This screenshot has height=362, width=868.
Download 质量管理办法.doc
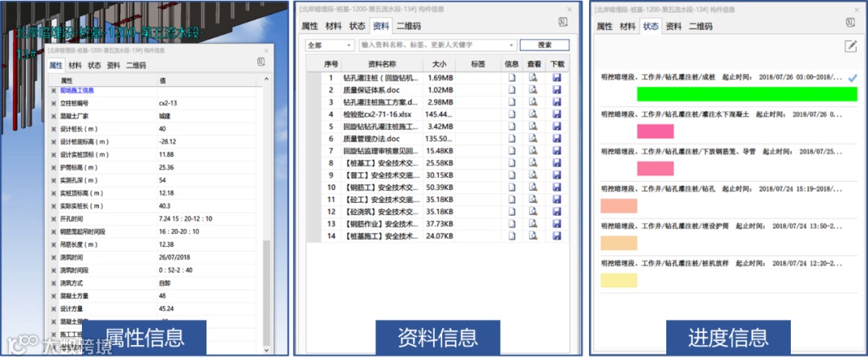coord(556,138)
